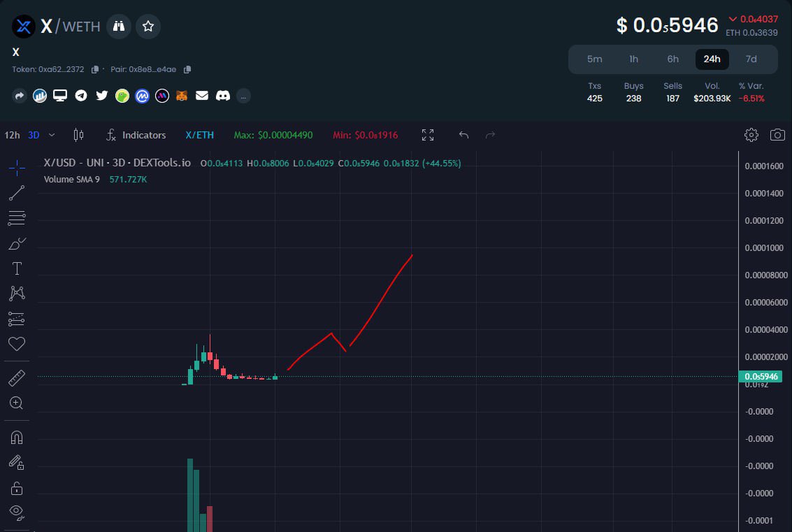Viewport: 792px width, 532px height.
Task: Add X/WETH to favorites with star
Action: (x=148, y=27)
